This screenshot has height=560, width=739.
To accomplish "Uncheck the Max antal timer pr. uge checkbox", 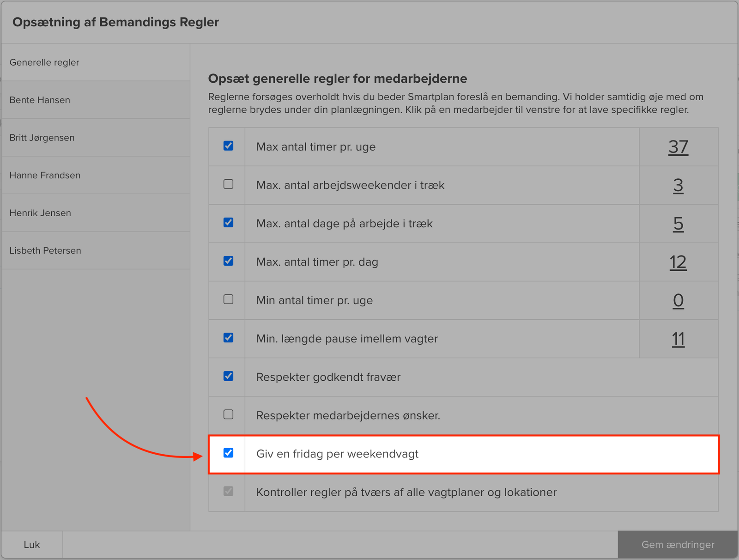I will [228, 146].
